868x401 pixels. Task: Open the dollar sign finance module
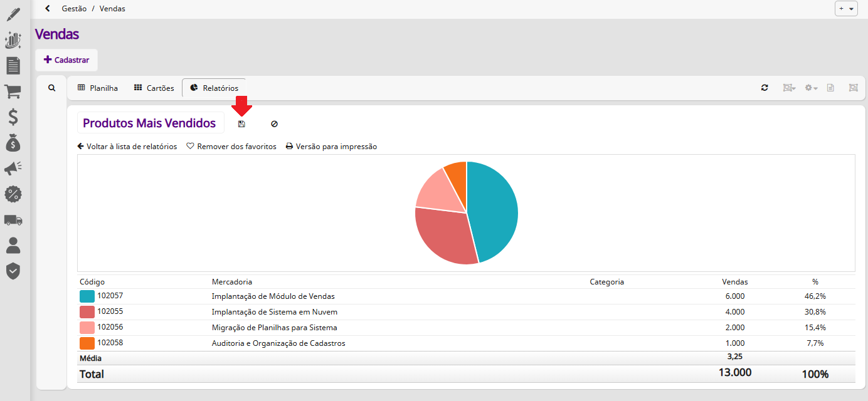(13, 117)
